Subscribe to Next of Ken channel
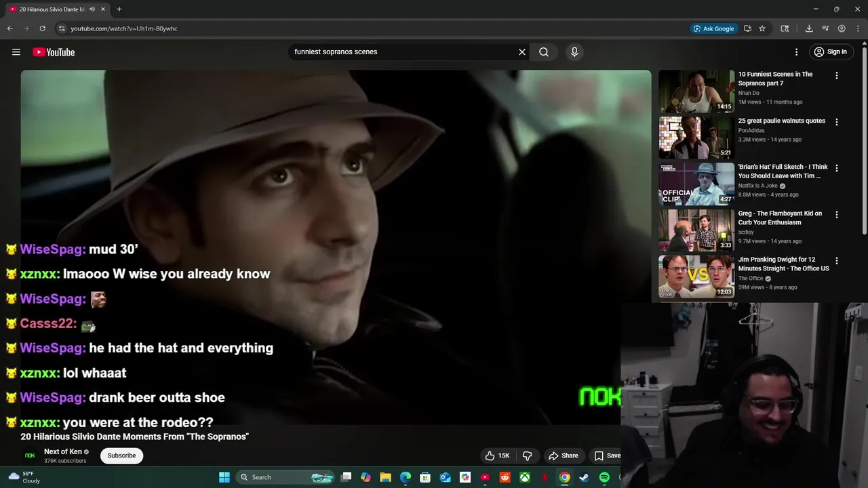Viewport: 868px width, 488px height. (x=121, y=455)
